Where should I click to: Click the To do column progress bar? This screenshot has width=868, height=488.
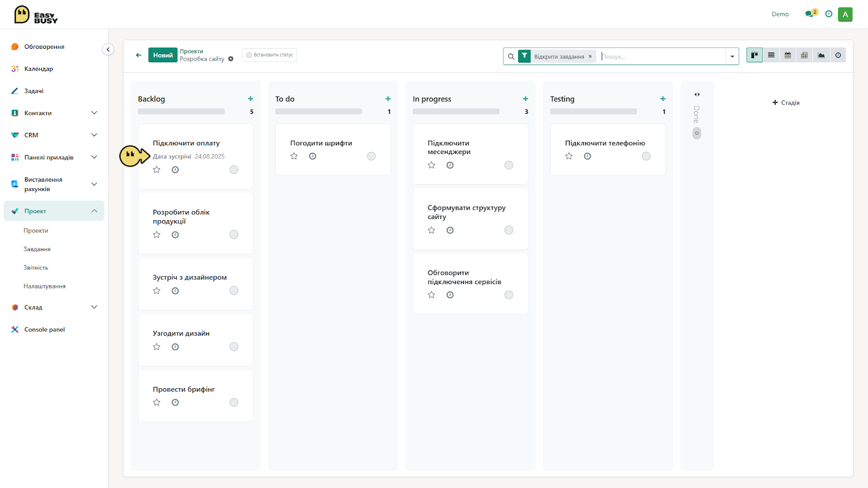318,112
